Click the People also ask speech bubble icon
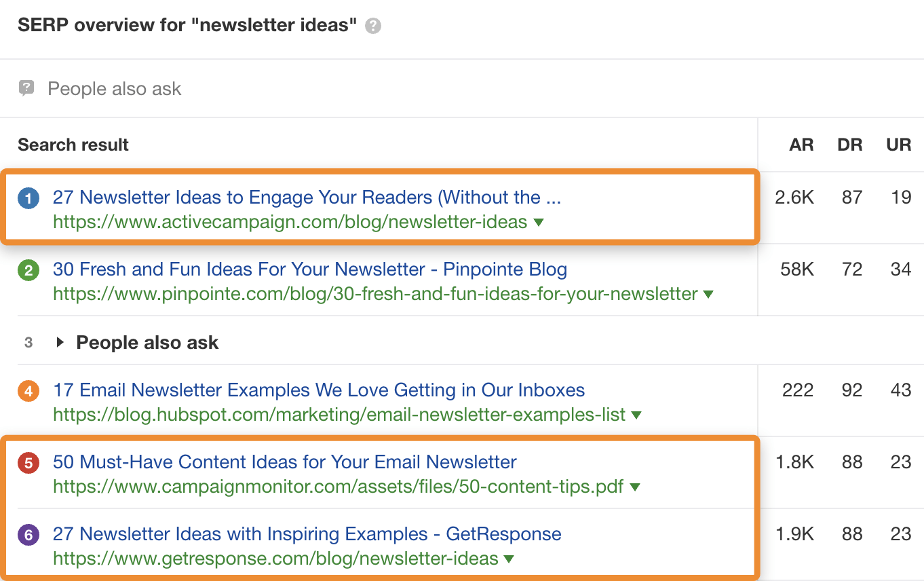The image size is (924, 581). [x=25, y=88]
